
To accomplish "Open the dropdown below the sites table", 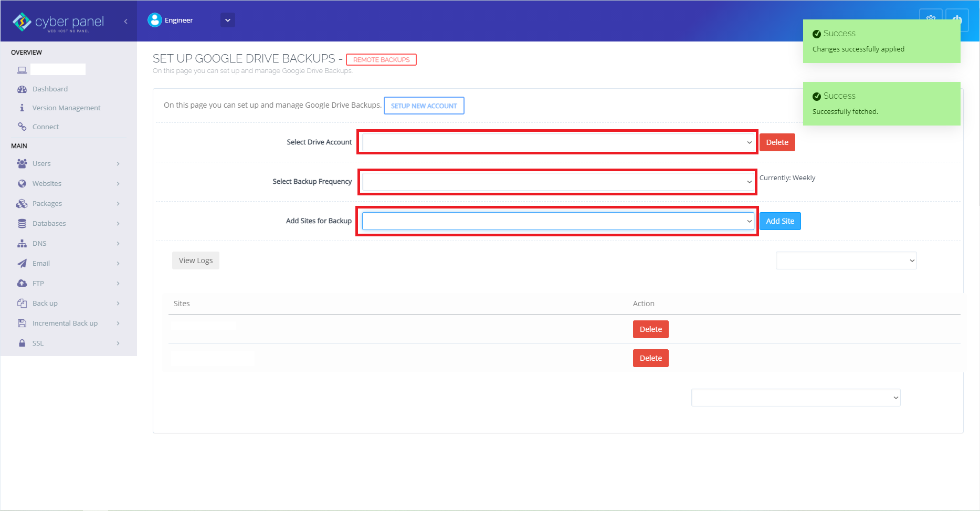I will point(796,398).
